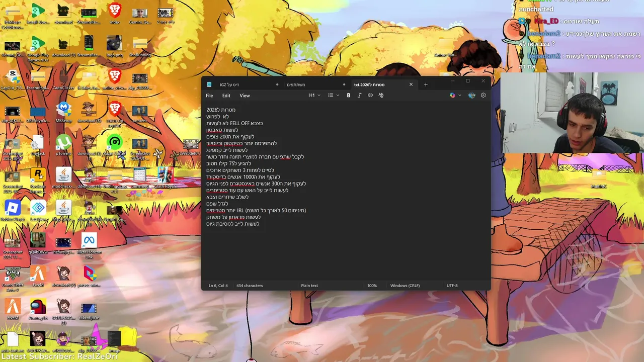This screenshot has height=362, width=644.
Task: Toggle bold formatting in Notepad
Action: tap(348, 96)
